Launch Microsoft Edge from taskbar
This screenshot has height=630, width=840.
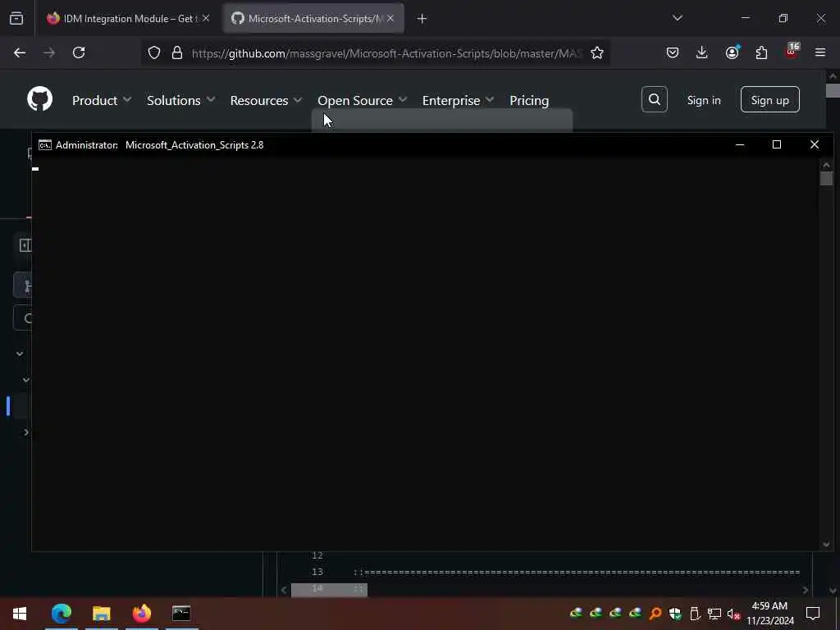[61, 614]
